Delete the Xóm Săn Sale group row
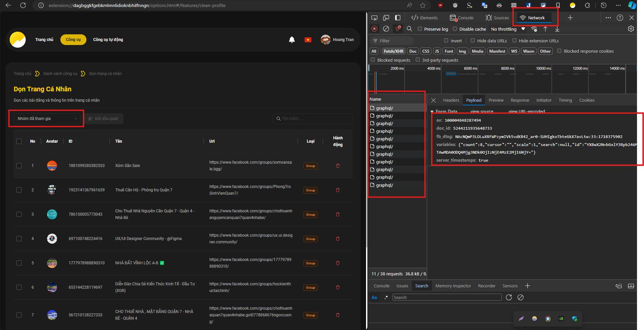This screenshot has width=644, height=330. click(x=338, y=166)
